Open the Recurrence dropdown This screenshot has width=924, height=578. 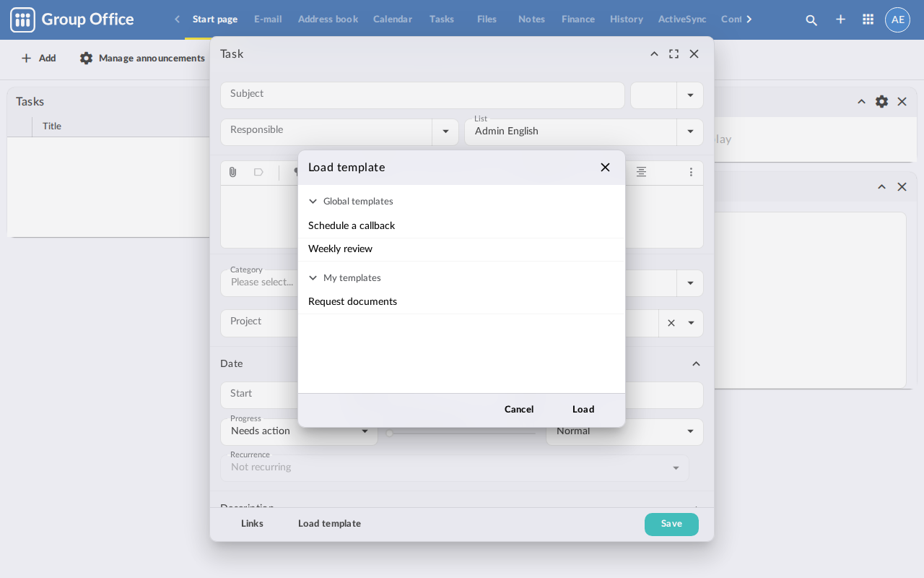coord(676,468)
